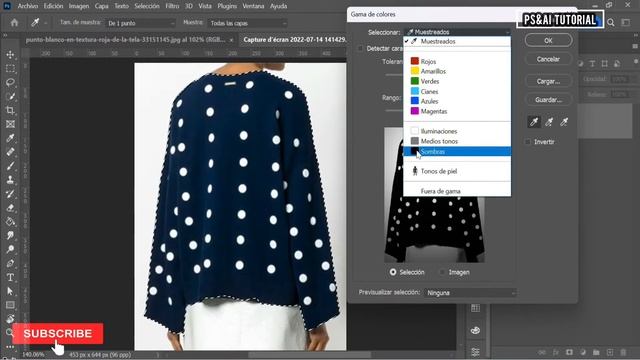The image size is (640, 360).
Task: Select the Move tool
Action: coord(11,55)
